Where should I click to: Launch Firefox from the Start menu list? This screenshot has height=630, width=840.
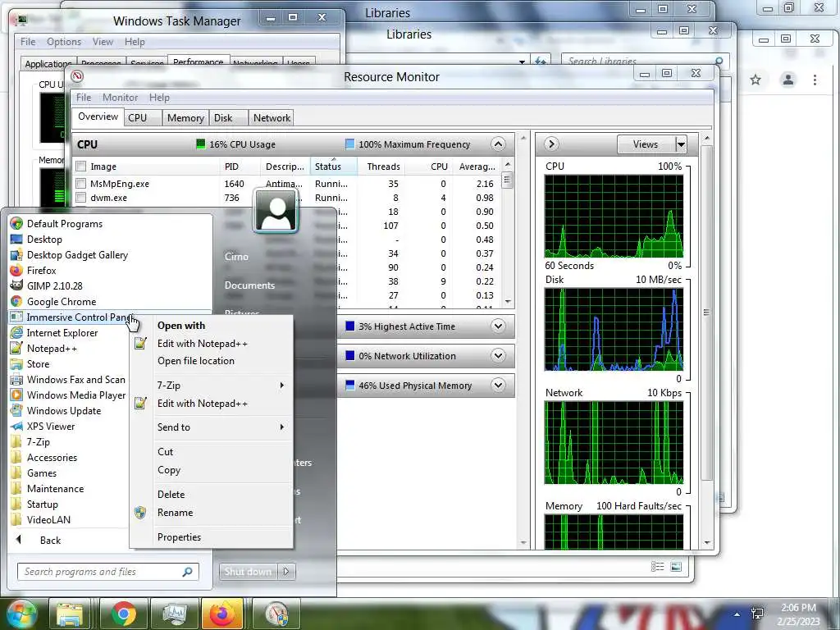pyautogui.click(x=41, y=271)
